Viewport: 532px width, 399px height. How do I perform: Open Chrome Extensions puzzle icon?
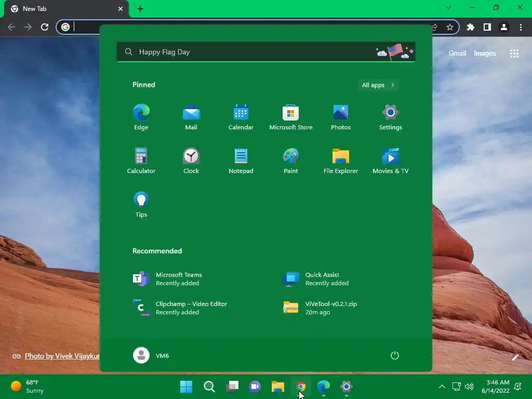(x=471, y=27)
